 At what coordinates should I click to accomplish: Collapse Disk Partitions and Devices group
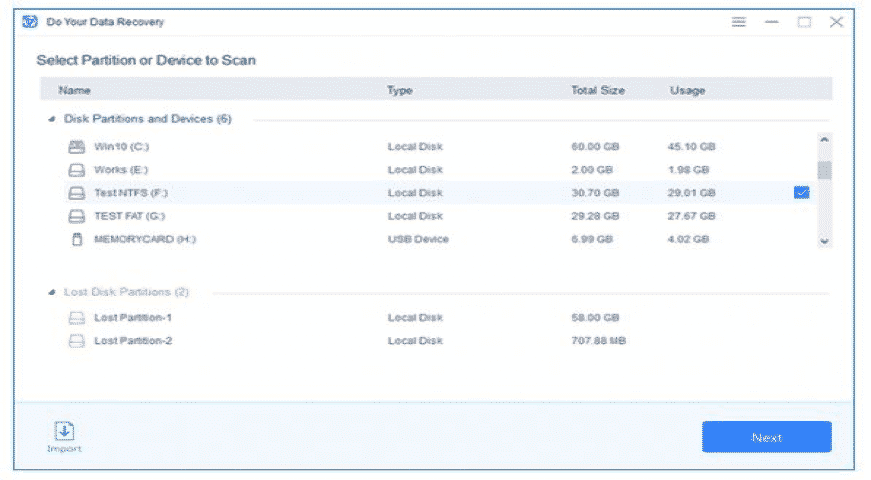52,119
